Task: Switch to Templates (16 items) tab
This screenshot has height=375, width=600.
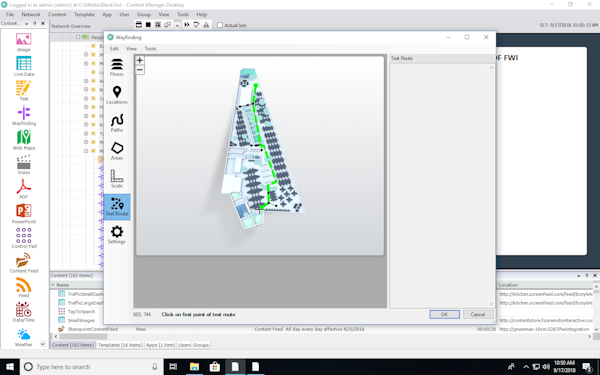Action: tap(120, 345)
